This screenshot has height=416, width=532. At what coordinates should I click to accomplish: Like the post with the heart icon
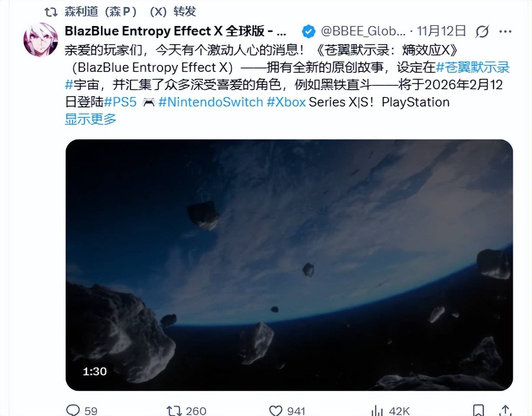pos(276,410)
